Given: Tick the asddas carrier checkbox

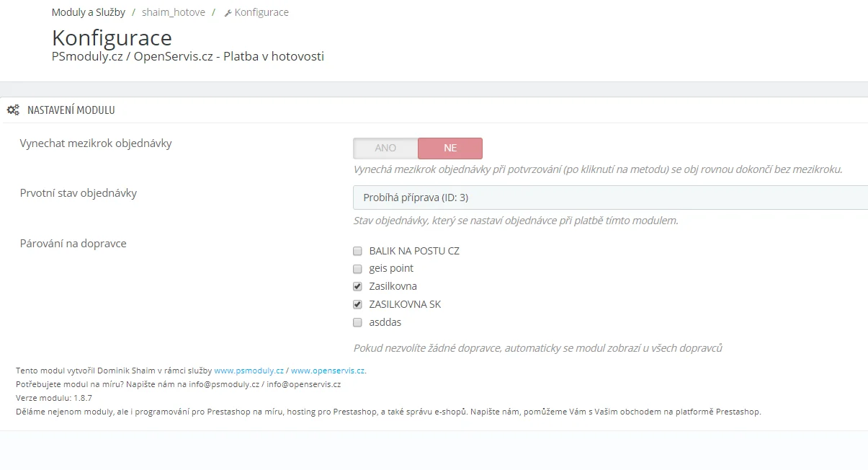Looking at the screenshot, I should pos(357,322).
